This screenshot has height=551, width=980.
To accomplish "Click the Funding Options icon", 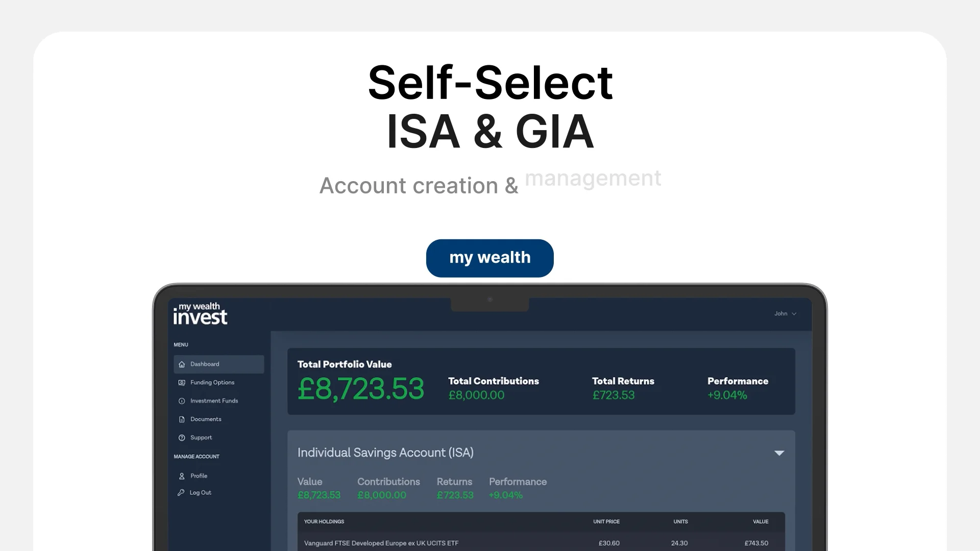I will coord(182,383).
